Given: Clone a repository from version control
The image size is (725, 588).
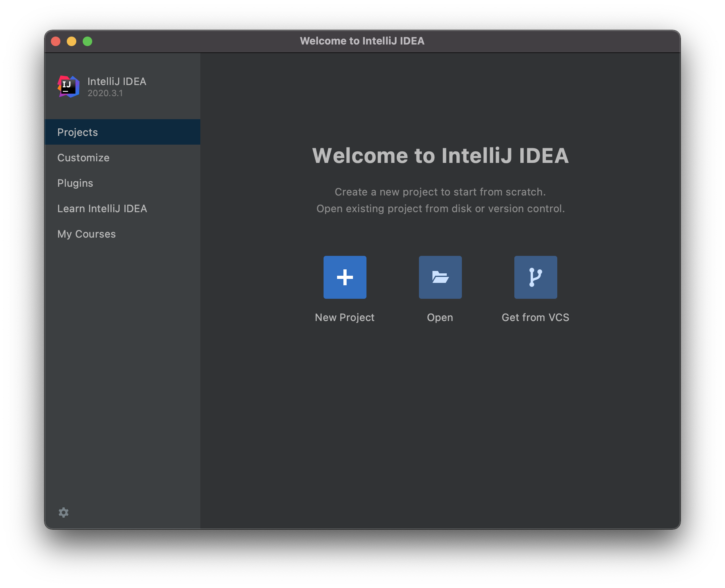Looking at the screenshot, I should tap(535, 277).
